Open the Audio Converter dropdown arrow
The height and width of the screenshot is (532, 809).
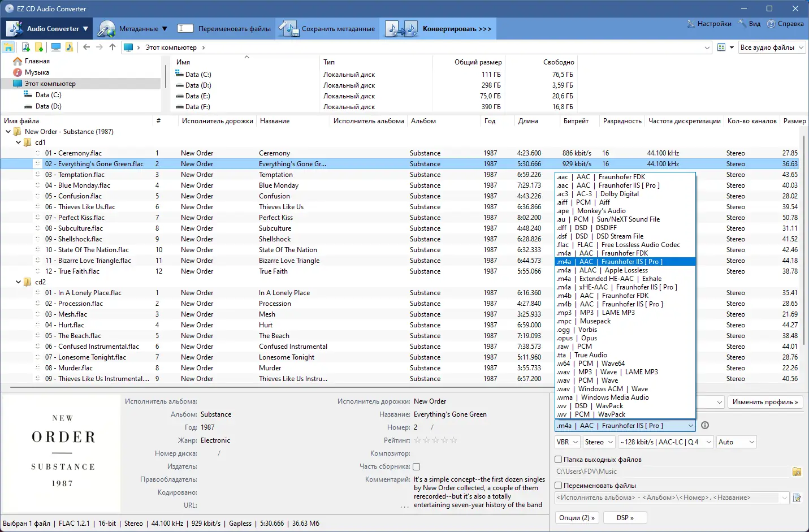click(86, 29)
